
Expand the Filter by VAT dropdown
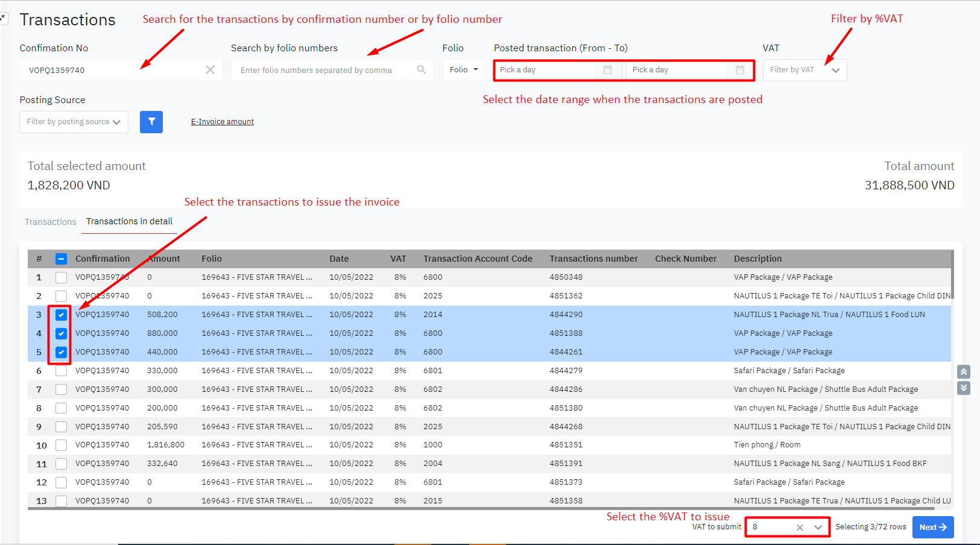pos(835,70)
